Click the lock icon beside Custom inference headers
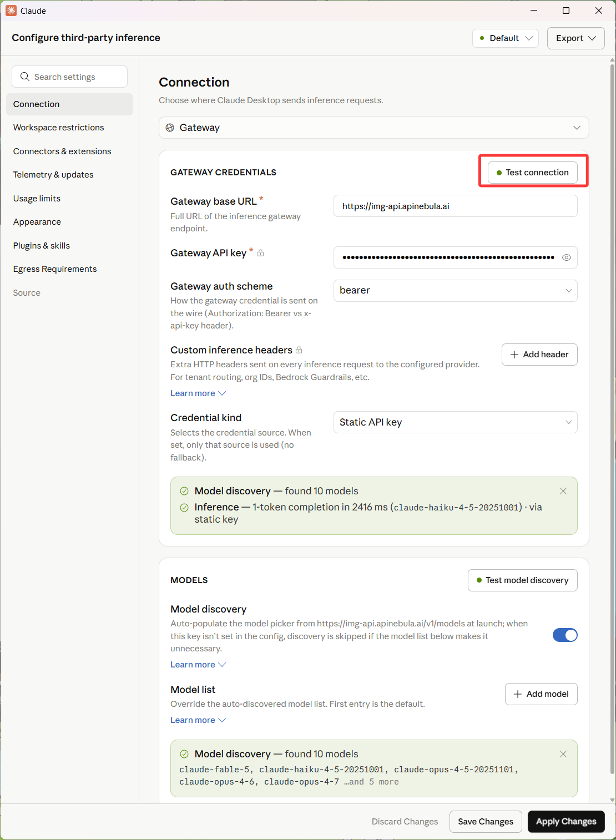 click(x=299, y=350)
